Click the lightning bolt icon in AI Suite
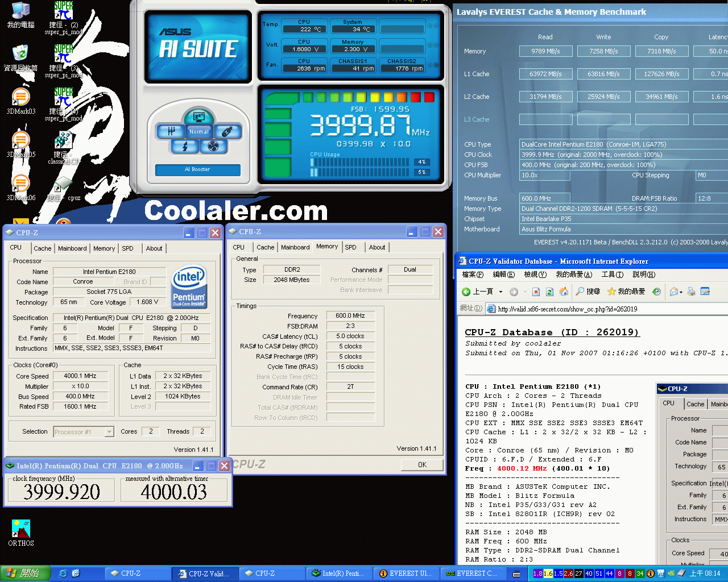Screen dimensions: 728x582 click(184, 147)
